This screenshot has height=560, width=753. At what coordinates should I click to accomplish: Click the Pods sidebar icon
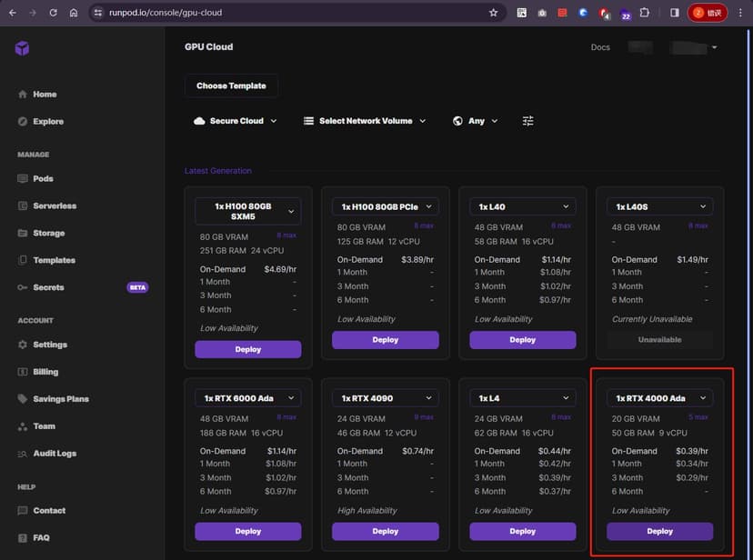coord(23,179)
